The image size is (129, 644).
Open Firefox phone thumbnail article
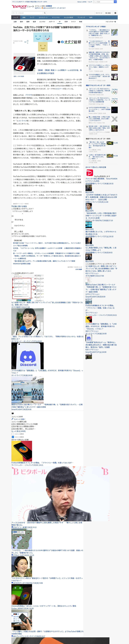click(x=21, y=451)
